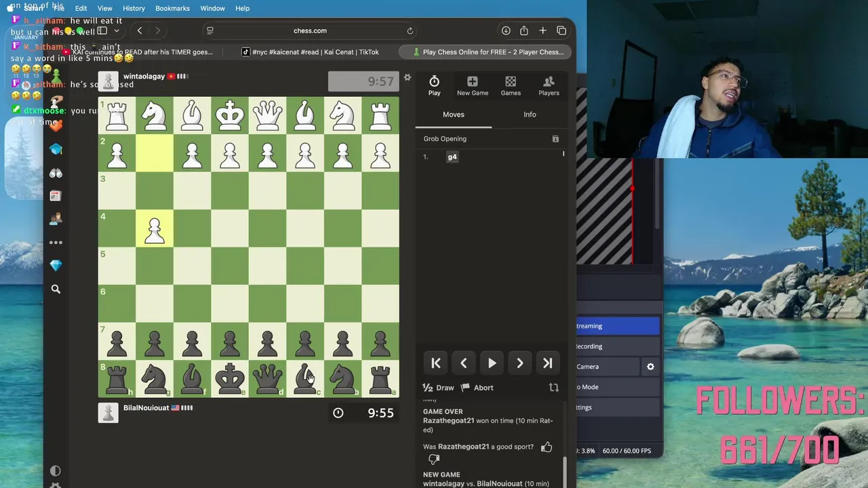Open the More three-dots sidebar menu
Image resolution: width=868 pixels, height=488 pixels.
point(56,243)
